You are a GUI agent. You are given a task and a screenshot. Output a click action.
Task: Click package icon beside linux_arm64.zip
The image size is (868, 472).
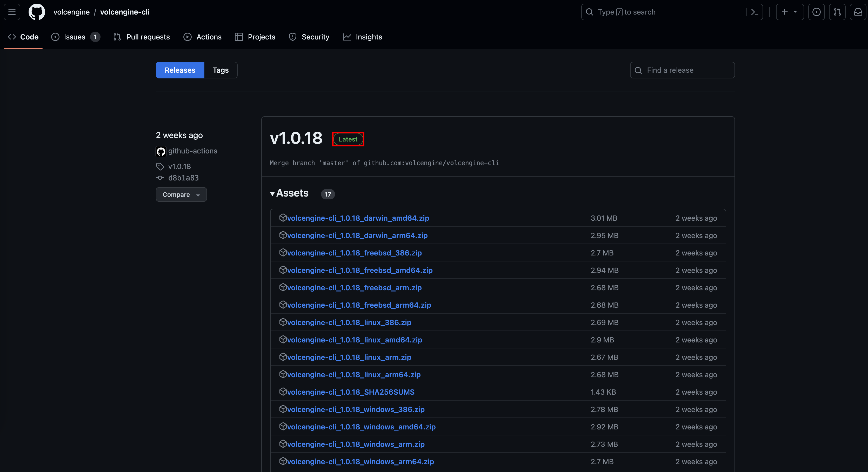pos(283,374)
